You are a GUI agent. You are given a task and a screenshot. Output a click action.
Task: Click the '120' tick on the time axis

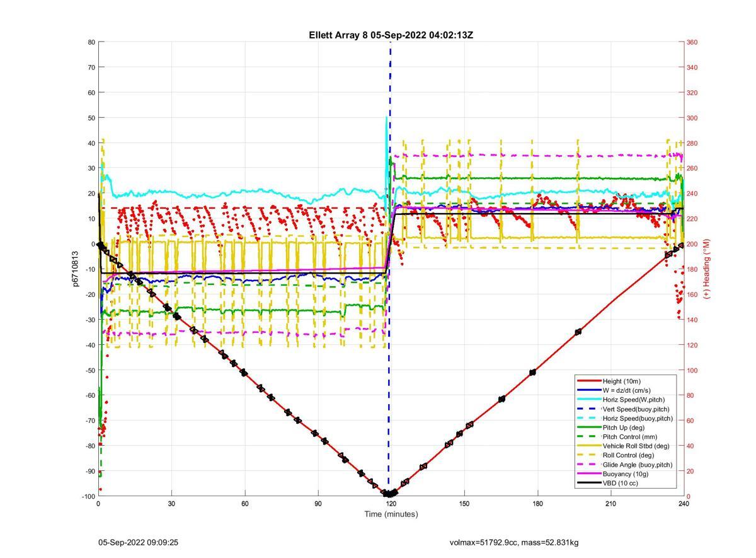coord(391,503)
